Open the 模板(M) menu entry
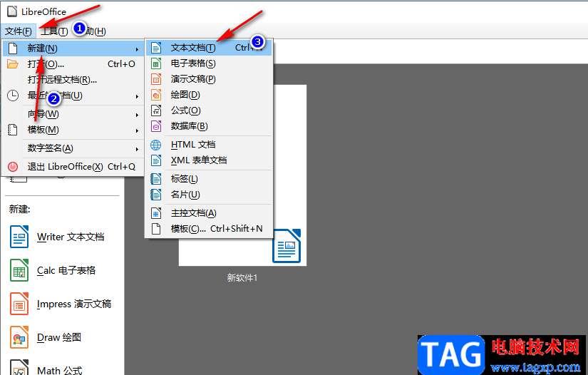The width and height of the screenshot is (588, 375). [x=73, y=130]
